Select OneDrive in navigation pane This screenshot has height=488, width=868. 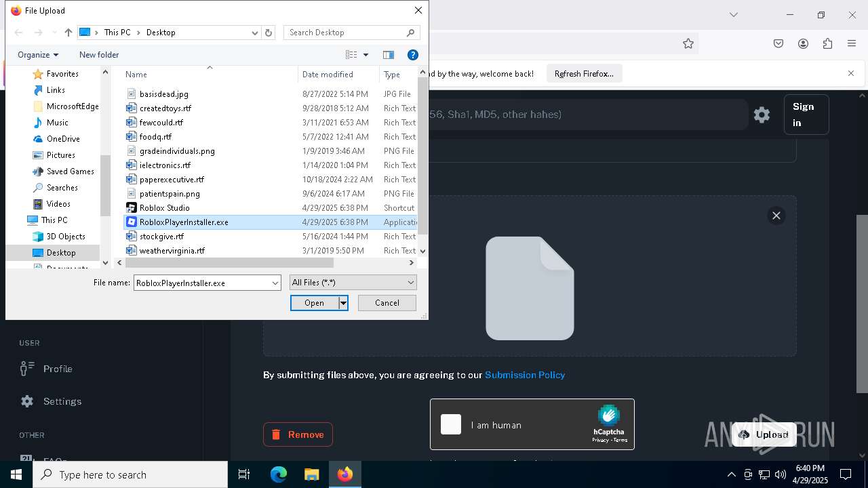(x=63, y=139)
